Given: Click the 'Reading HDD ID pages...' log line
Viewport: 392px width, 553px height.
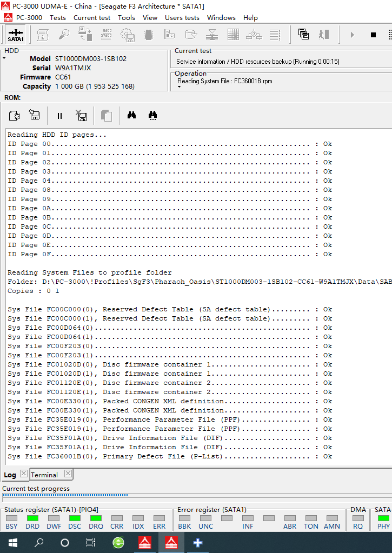Looking at the screenshot, I should pos(57,135).
